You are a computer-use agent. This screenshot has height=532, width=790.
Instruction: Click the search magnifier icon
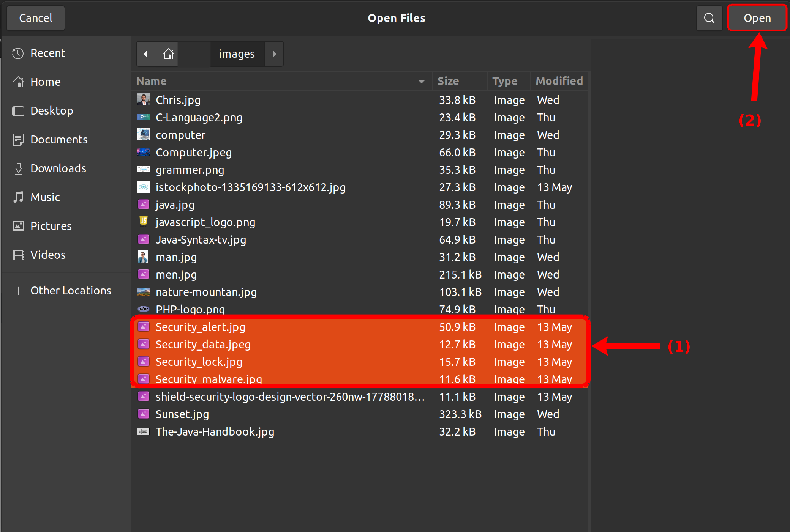[709, 18]
